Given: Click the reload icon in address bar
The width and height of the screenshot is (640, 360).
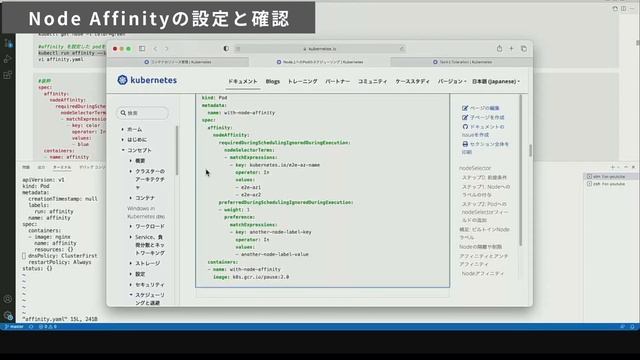Looking at the screenshot, I should 402,49.
